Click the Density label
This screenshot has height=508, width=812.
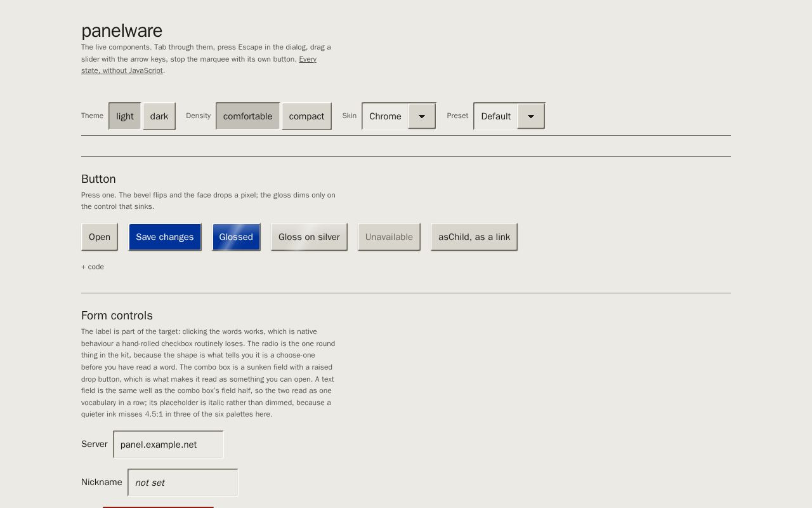[x=198, y=116]
